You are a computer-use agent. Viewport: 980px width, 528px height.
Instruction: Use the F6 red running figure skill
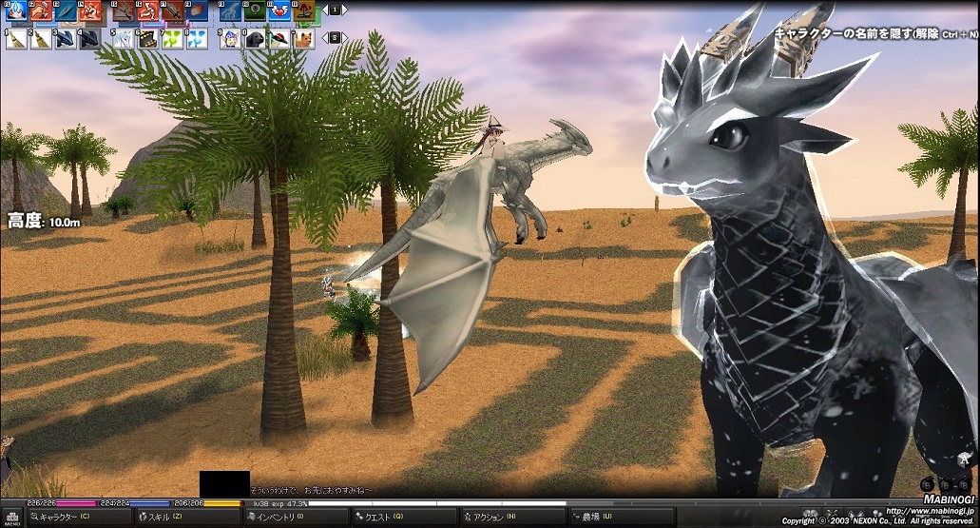tap(148, 10)
